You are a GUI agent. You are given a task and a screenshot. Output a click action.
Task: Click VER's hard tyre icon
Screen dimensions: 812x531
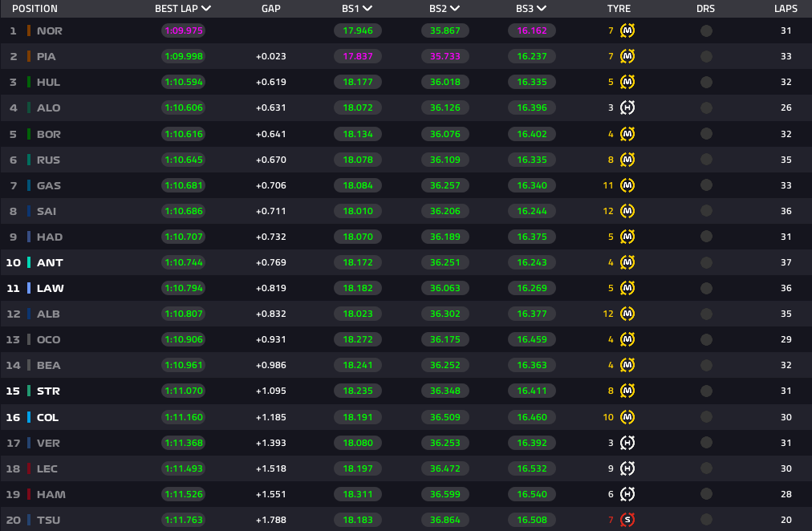coord(627,443)
